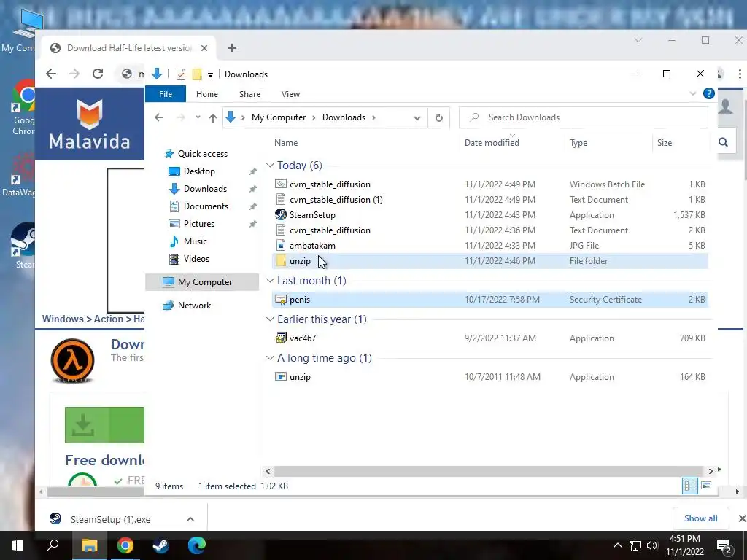Select the ambatakam JPG file icon
Image resolution: width=747 pixels, height=560 pixels.
click(281, 245)
